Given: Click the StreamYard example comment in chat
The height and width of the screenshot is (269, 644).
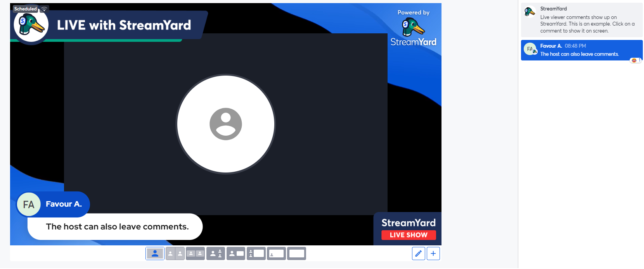Looking at the screenshot, I should [x=582, y=20].
